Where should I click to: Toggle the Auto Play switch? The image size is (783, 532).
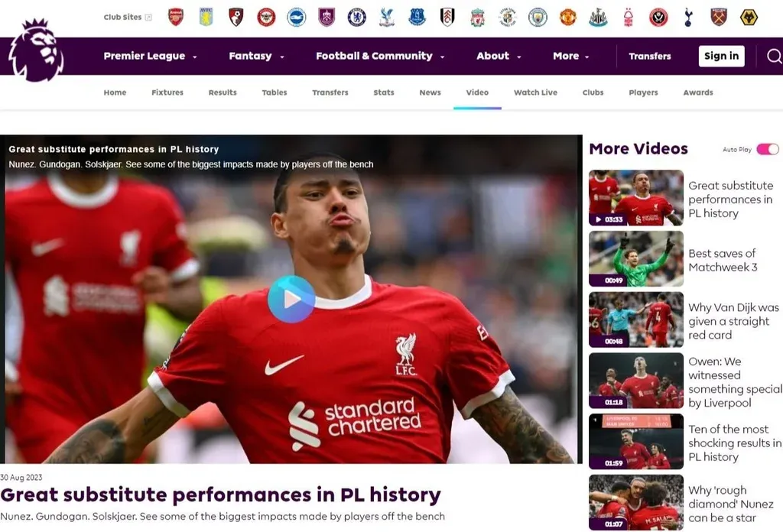(x=767, y=149)
